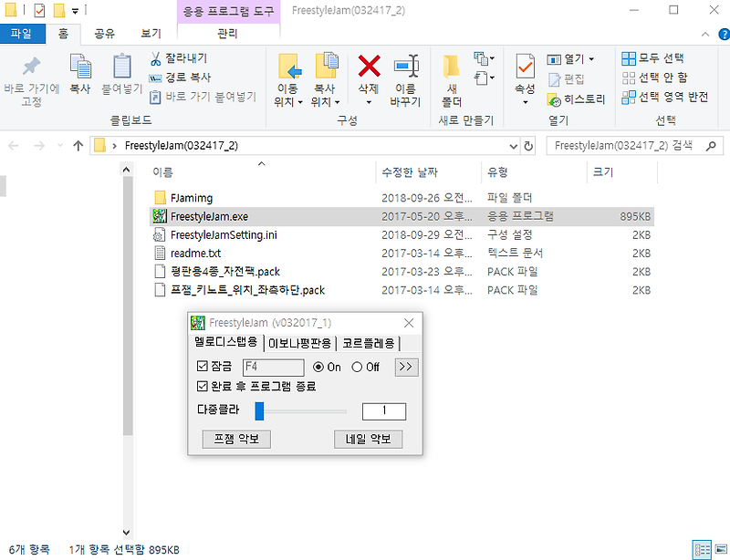Select the On radio button

point(318,368)
